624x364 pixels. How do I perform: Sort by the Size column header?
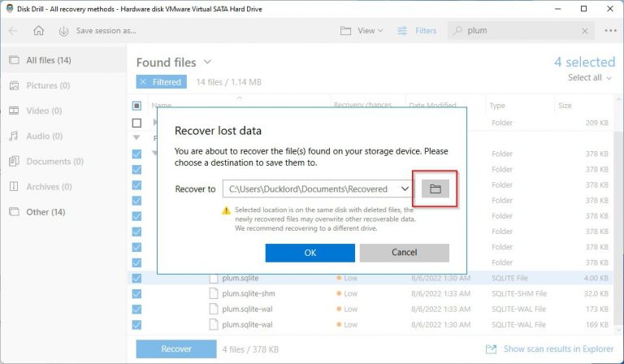click(x=565, y=106)
